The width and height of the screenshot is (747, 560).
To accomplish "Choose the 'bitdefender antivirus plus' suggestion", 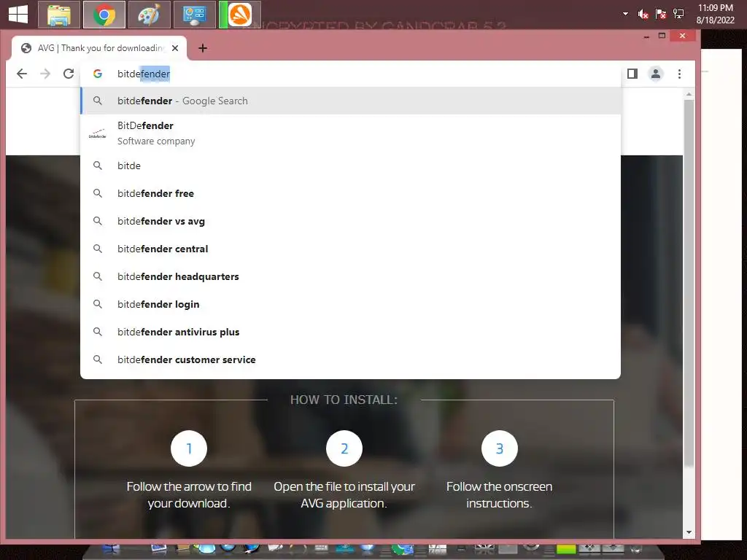I will (351, 332).
